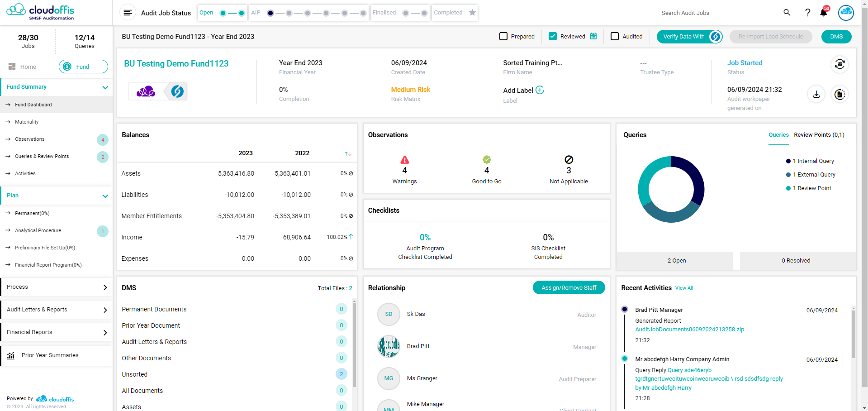The image size is (868, 411).
Task: Click the DMS button
Action: point(836,37)
